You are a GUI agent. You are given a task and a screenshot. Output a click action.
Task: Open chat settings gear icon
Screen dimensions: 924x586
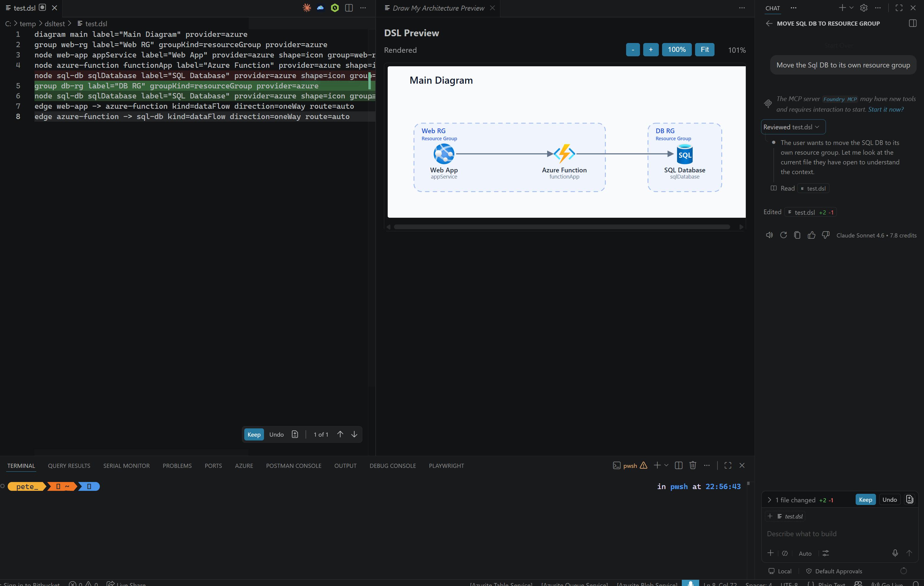(x=864, y=8)
